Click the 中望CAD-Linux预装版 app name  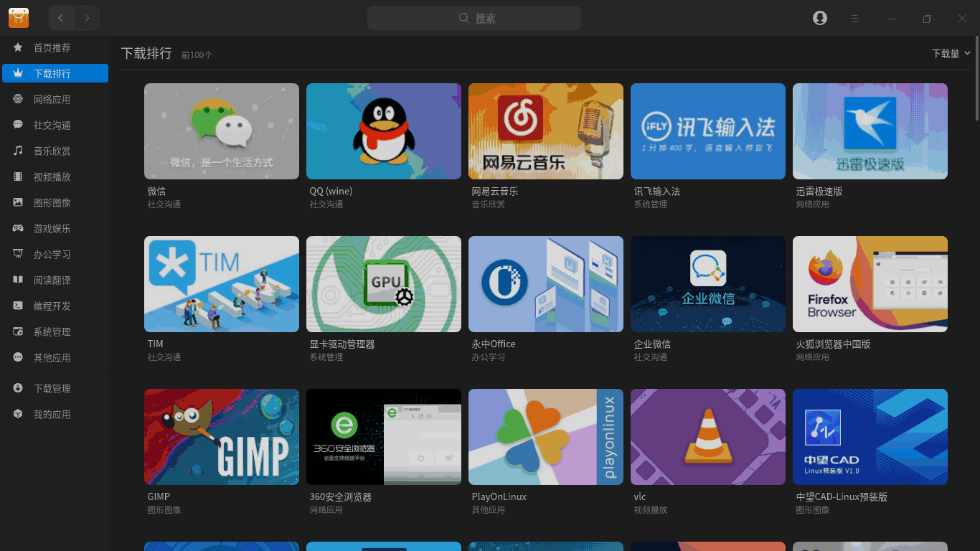click(x=842, y=497)
